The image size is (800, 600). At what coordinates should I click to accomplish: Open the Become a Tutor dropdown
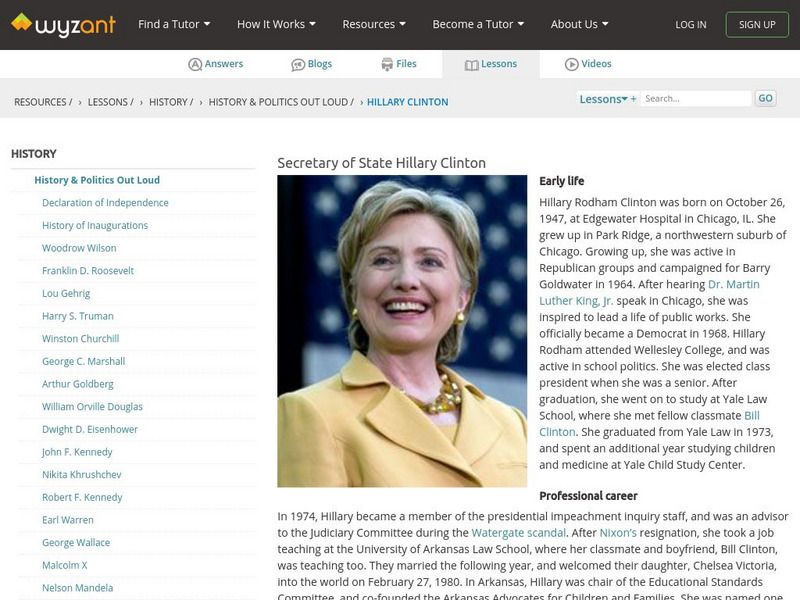tap(478, 24)
